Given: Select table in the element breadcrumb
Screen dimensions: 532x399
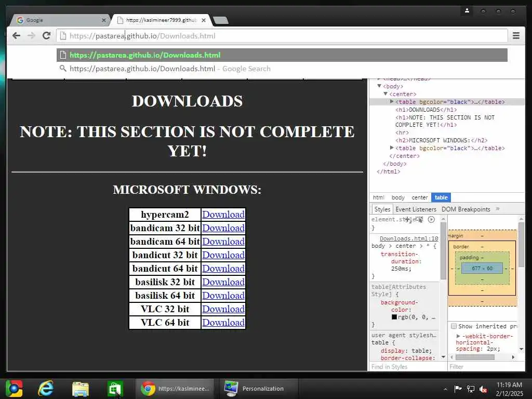Looking at the screenshot, I should [x=441, y=197].
